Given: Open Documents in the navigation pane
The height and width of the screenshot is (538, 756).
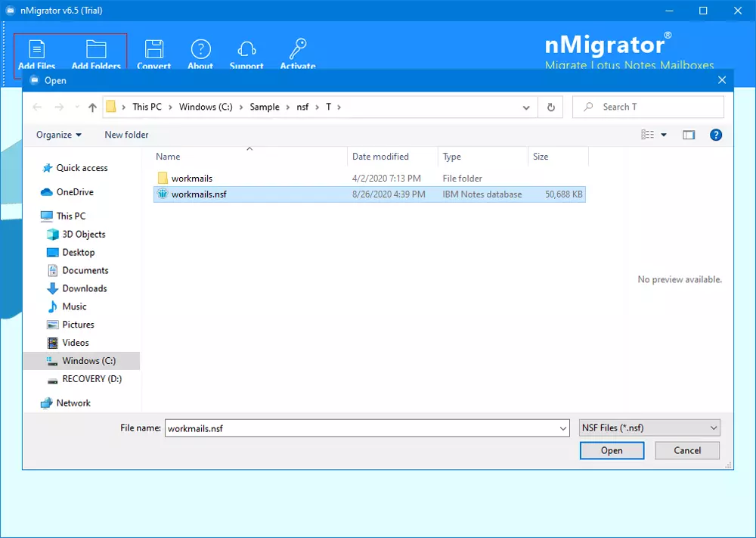Looking at the screenshot, I should (x=85, y=271).
